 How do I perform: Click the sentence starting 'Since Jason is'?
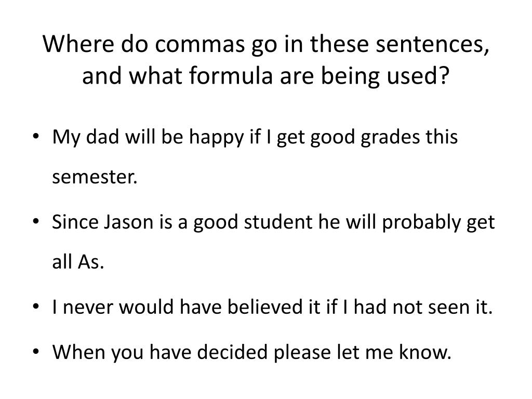pos(273,242)
